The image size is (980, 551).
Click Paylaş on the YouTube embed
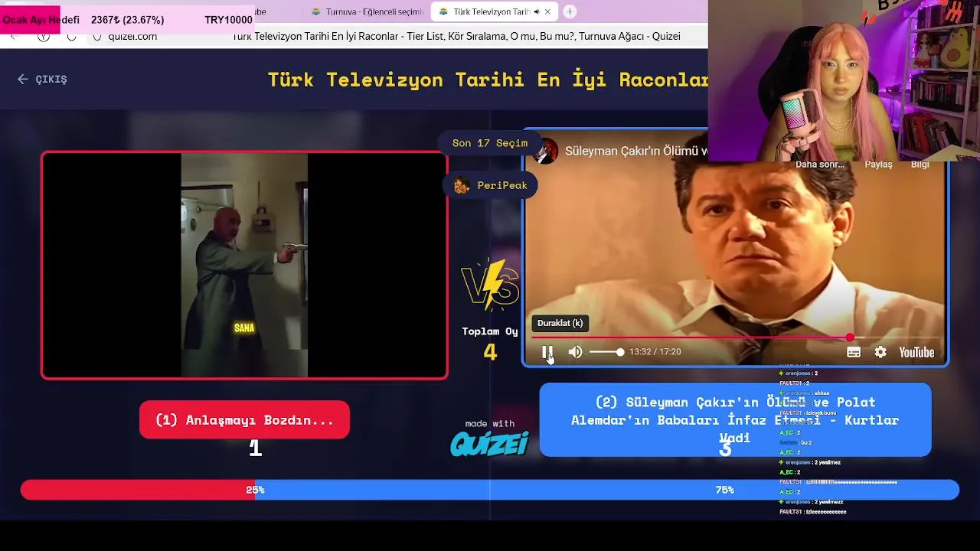coord(878,165)
